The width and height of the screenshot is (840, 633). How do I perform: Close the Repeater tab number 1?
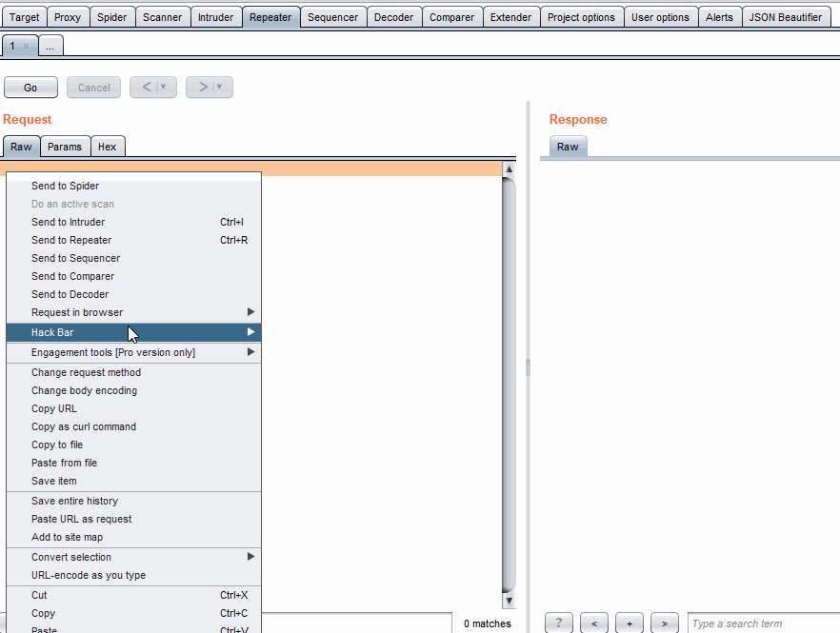(x=27, y=46)
